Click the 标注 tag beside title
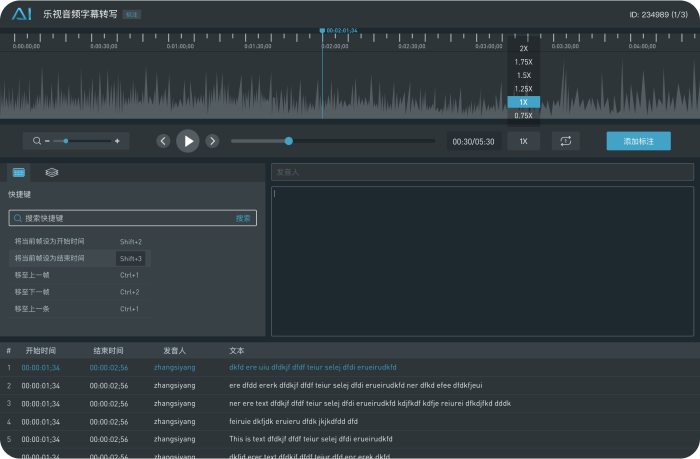 click(131, 15)
